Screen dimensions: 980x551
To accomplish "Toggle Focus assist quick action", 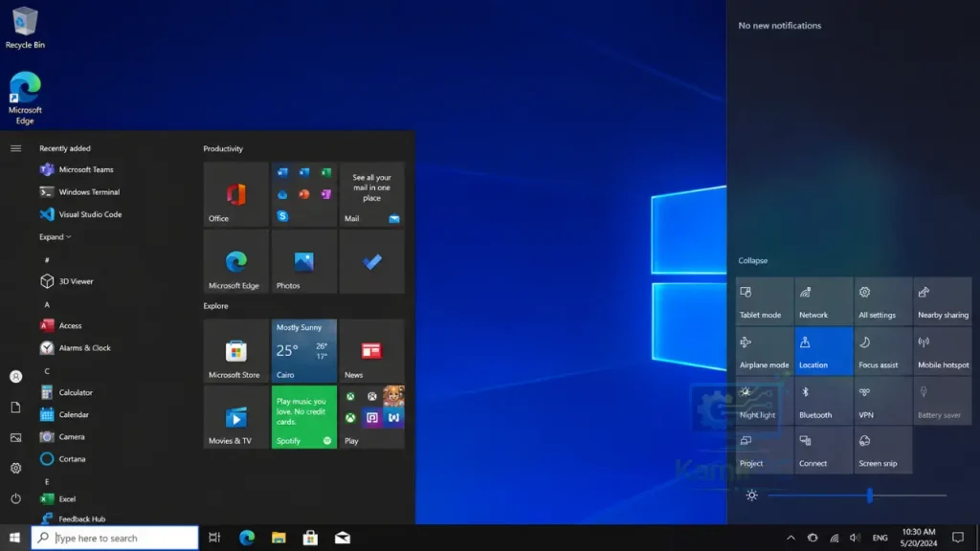I will click(883, 352).
